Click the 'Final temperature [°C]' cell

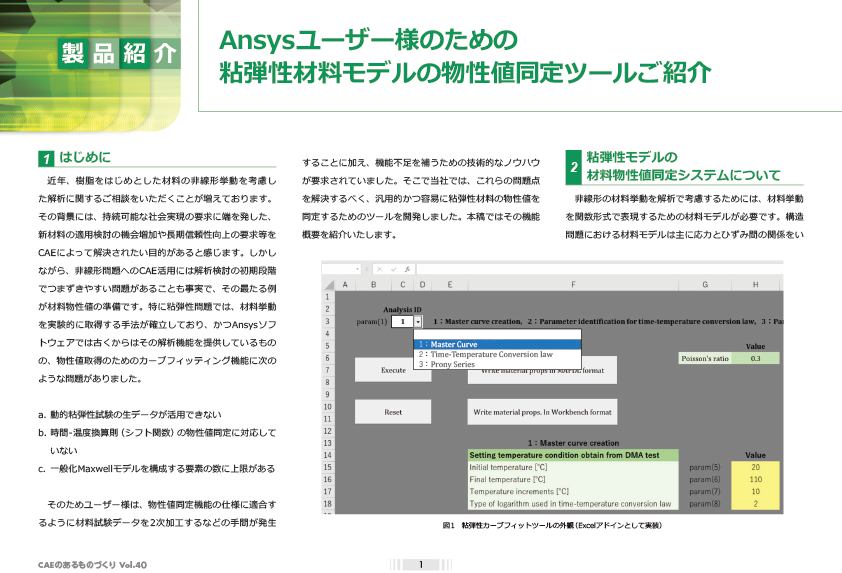(573, 479)
